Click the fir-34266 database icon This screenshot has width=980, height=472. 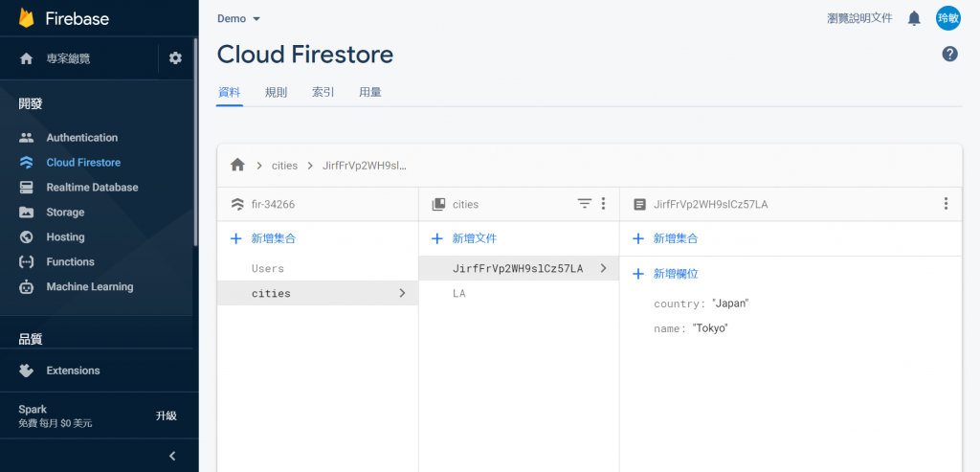[x=237, y=204]
